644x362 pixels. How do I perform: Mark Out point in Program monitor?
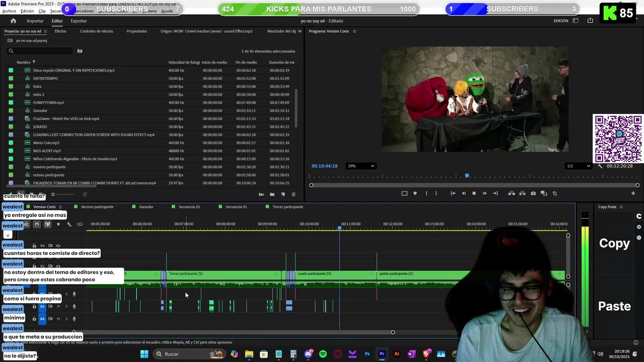[x=436, y=194]
